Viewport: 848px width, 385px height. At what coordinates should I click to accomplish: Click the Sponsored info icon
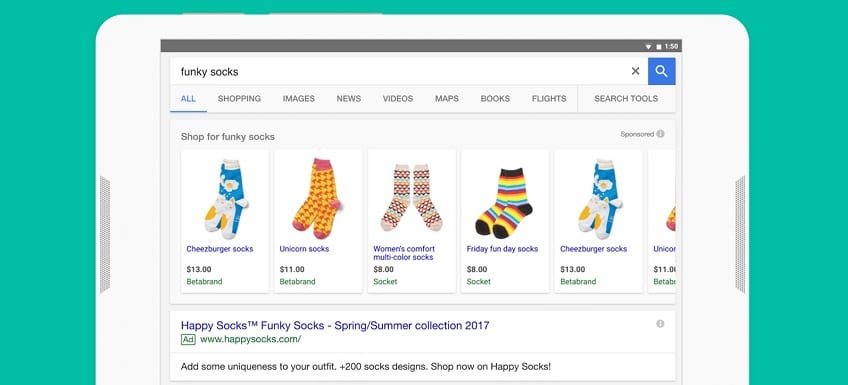click(x=660, y=134)
